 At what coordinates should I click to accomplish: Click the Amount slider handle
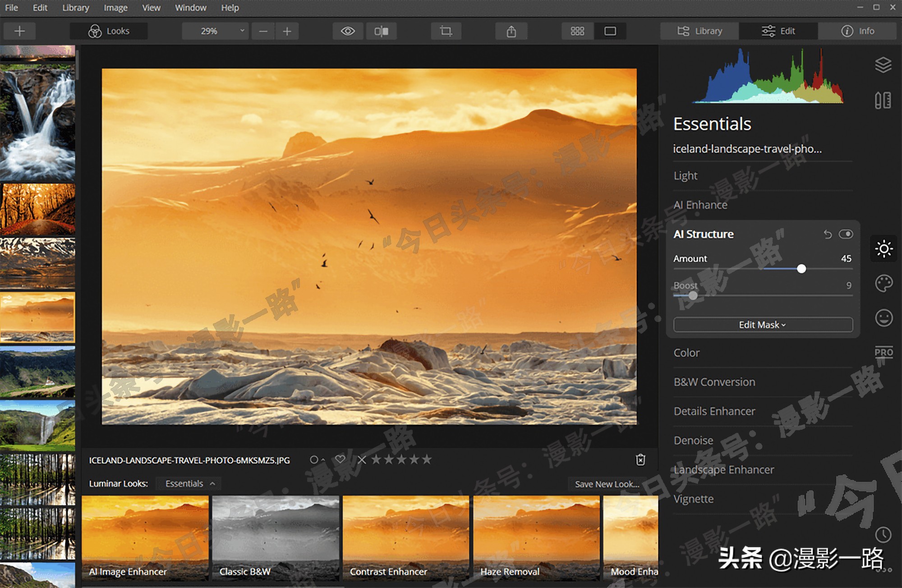click(801, 269)
